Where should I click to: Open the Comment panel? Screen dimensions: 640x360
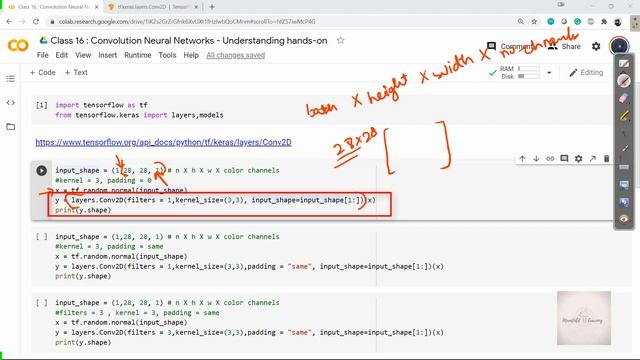tap(509, 46)
